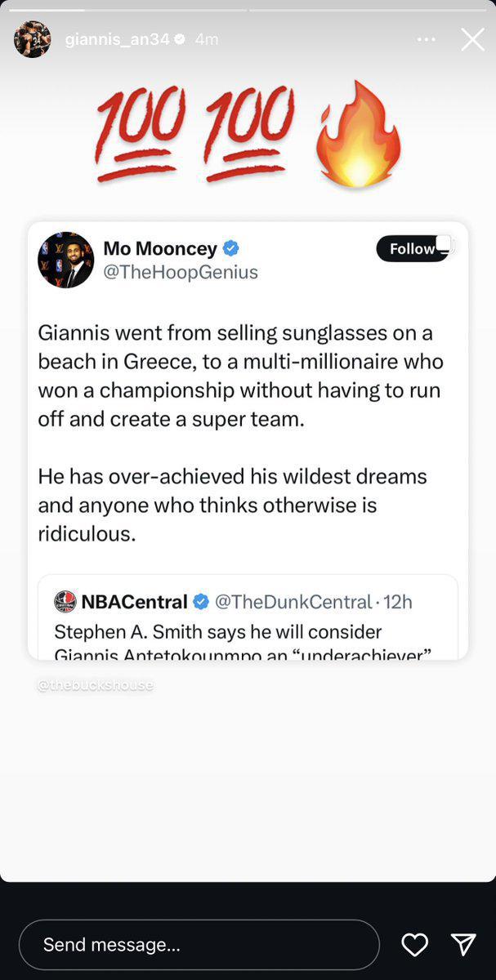Open the giannis_an34 username link
496x980 pixels.
[x=117, y=39]
